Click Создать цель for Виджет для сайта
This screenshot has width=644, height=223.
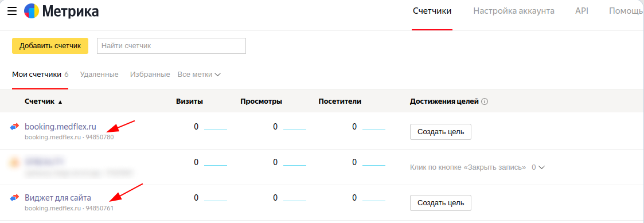440,203
